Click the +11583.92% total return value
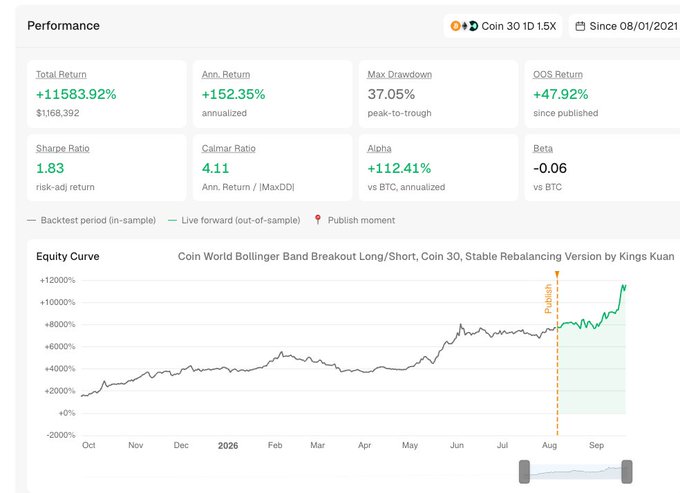 click(x=76, y=94)
